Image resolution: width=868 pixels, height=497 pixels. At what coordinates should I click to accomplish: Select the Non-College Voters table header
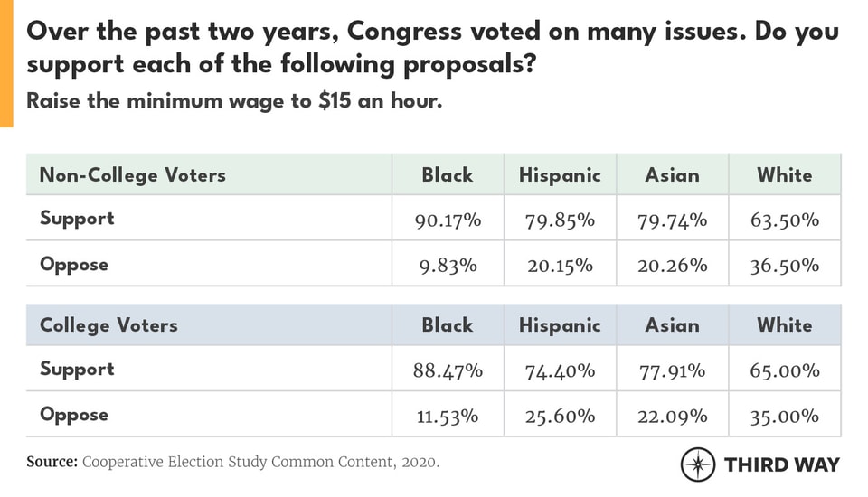132,174
